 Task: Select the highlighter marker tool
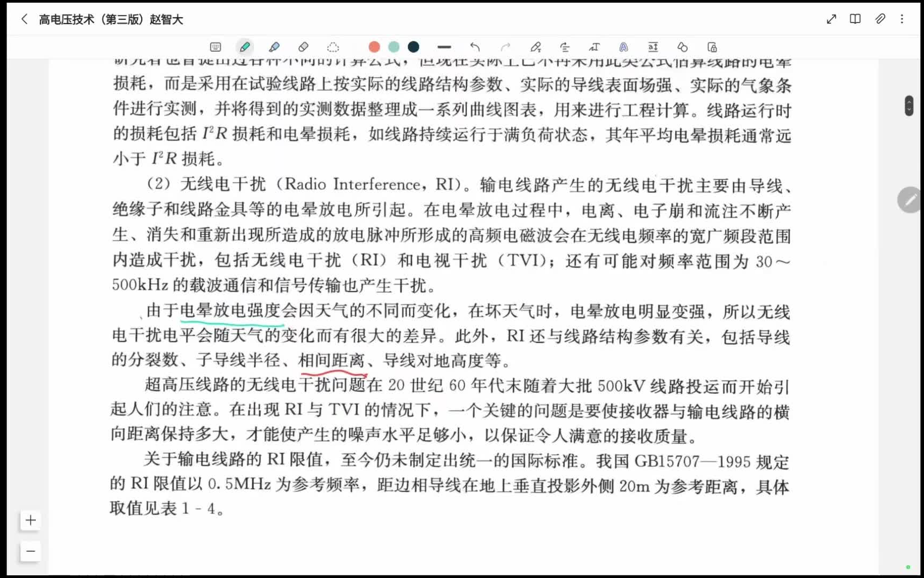[x=274, y=47]
